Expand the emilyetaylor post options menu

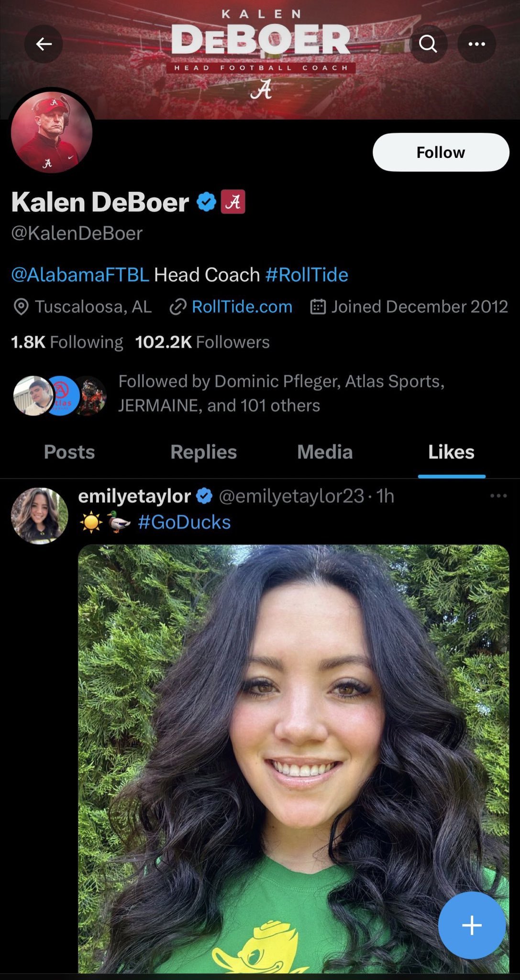pos(498,496)
